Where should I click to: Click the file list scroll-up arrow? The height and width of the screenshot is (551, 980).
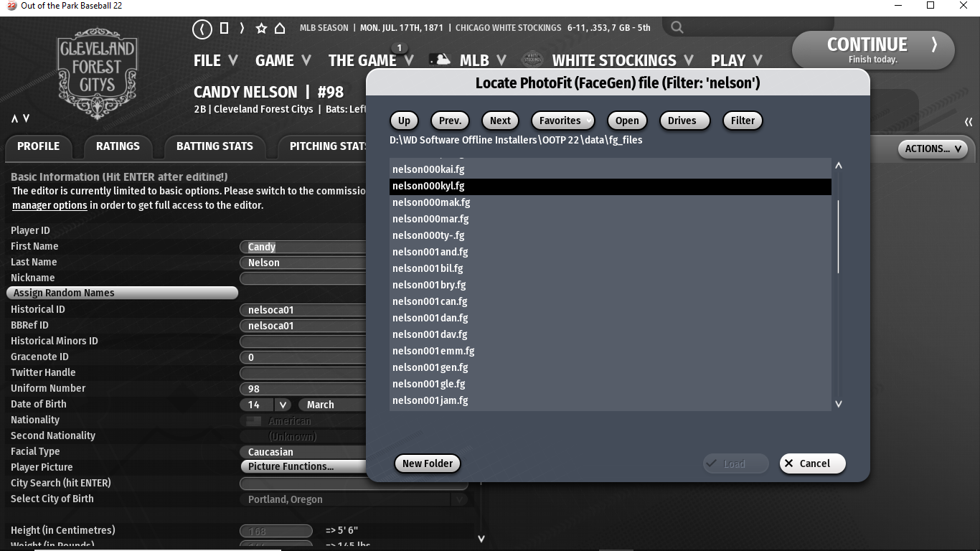coord(838,166)
